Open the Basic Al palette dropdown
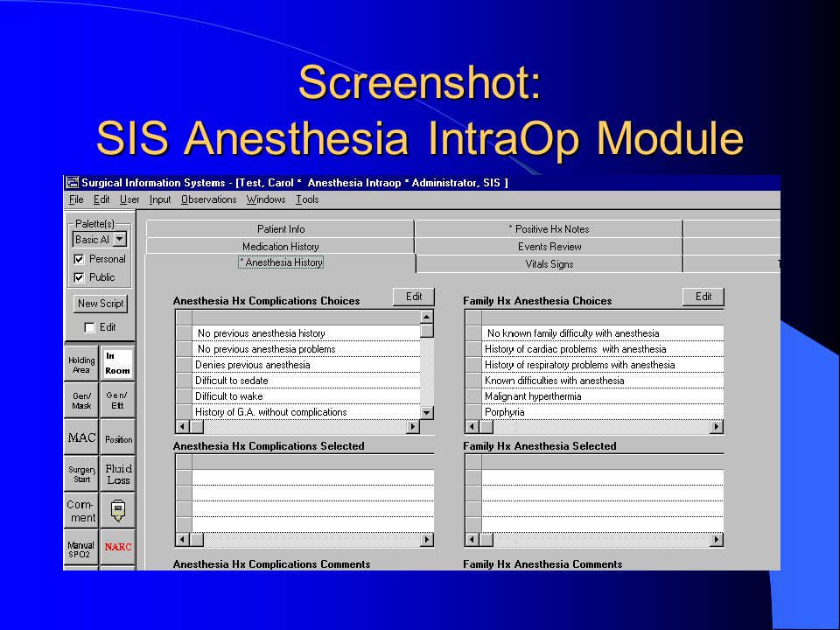 pyautogui.click(x=120, y=240)
